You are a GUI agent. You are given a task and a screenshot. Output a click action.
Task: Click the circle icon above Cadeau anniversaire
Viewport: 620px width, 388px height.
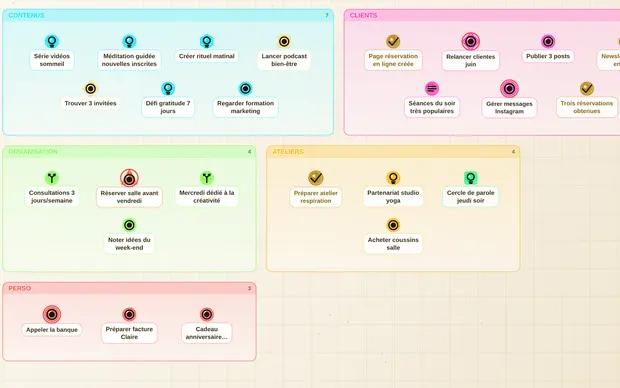pyautogui.click(x=207, y=314)
